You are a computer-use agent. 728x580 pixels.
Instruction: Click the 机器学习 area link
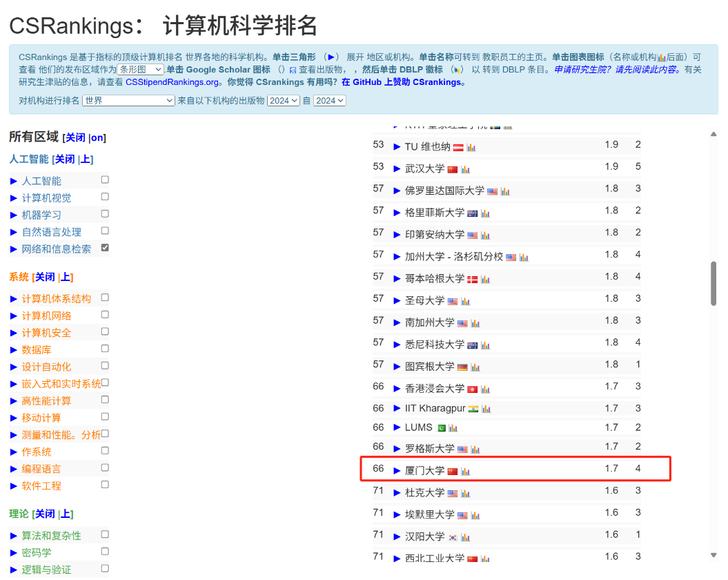coord(41,215)
